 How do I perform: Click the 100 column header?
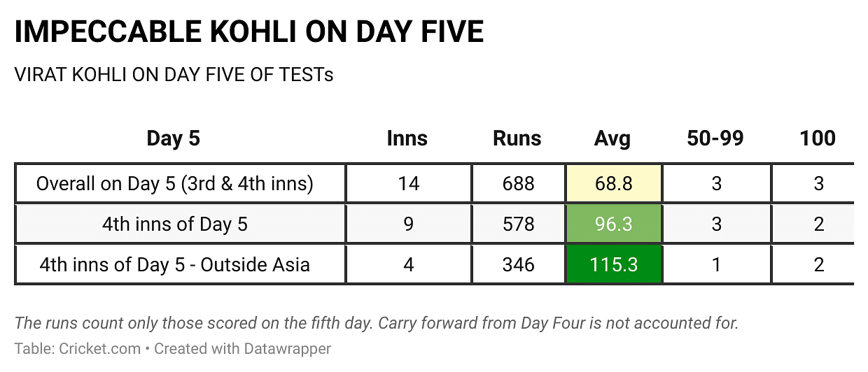click(x=817, y=138)
